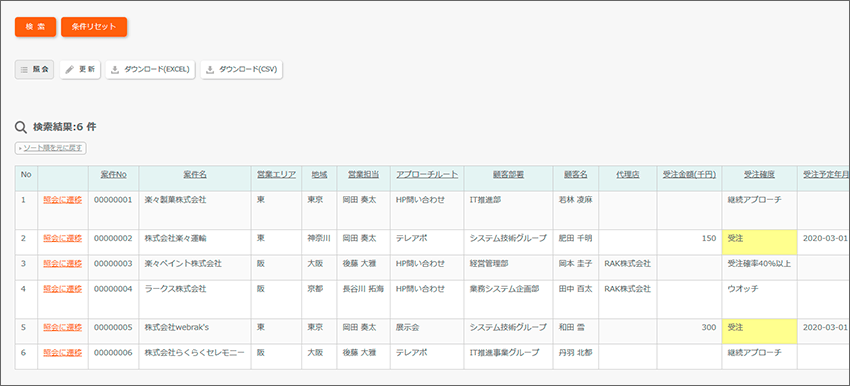Image resolution: width=850 pixels, height=386 pixels.
Task: Sort by 案件No column header
Action: pos(113,175)
